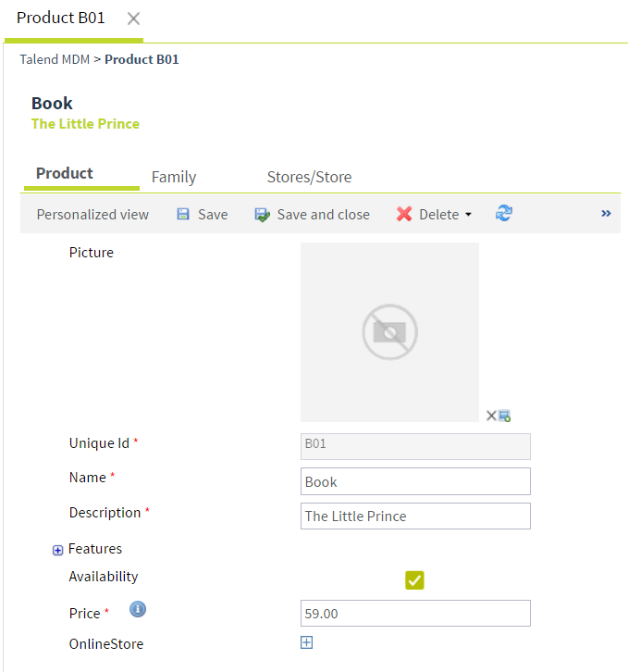The width and height of the screenshot is (628, 672).
Task: Click the Price info icon
Action: (138, 610)
